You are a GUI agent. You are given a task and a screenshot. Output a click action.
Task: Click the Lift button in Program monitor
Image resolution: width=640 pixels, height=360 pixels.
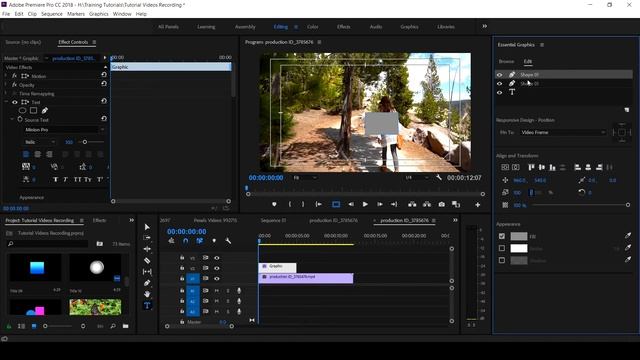tap(412, 204)
